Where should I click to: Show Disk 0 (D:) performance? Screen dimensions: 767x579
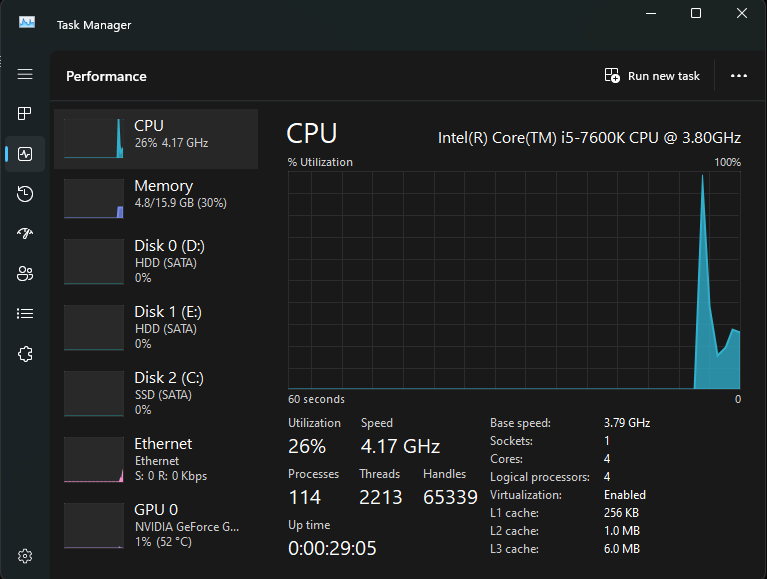pyautogui.click(x=156, y=262)
